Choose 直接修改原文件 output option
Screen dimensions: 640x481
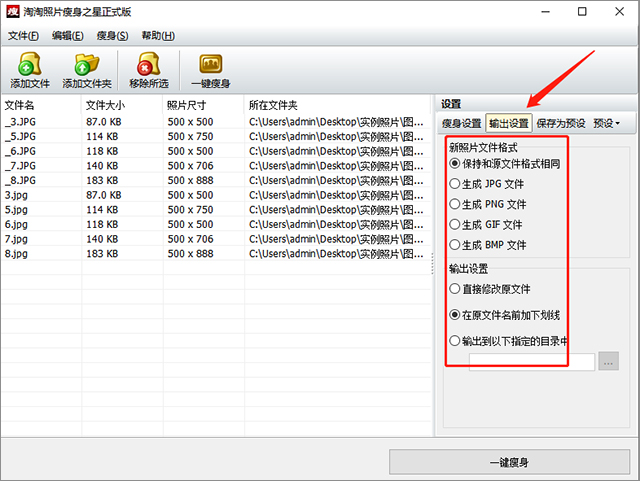456,288
